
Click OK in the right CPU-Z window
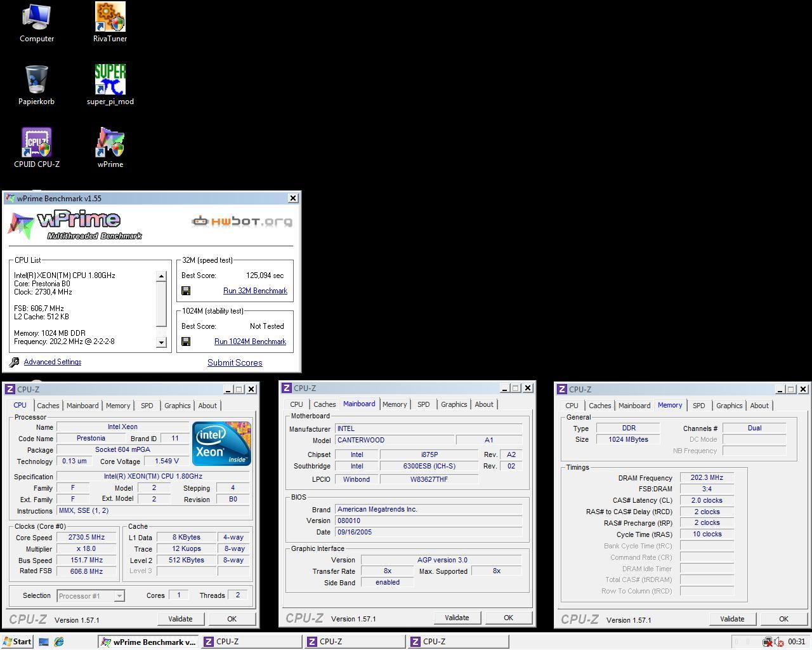[783, 619]
